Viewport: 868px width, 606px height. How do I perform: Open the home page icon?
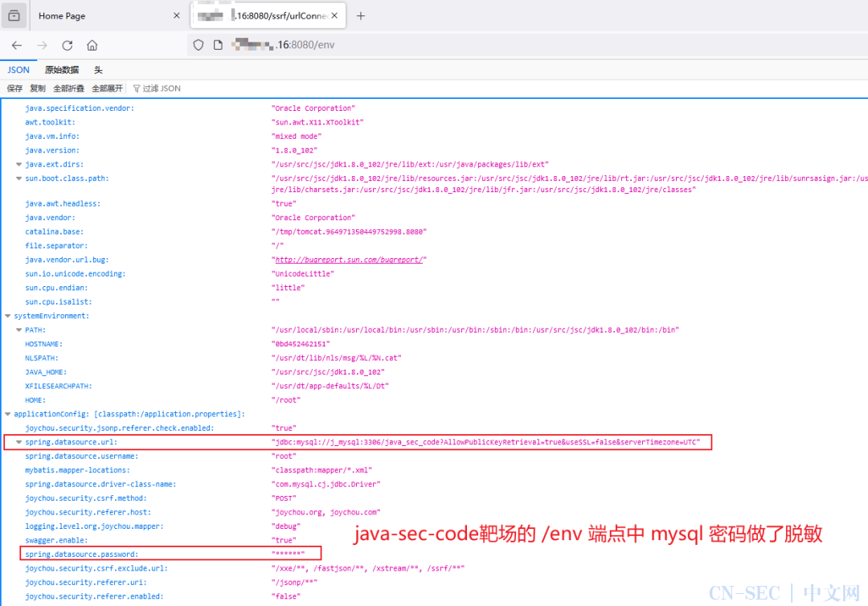92,45
